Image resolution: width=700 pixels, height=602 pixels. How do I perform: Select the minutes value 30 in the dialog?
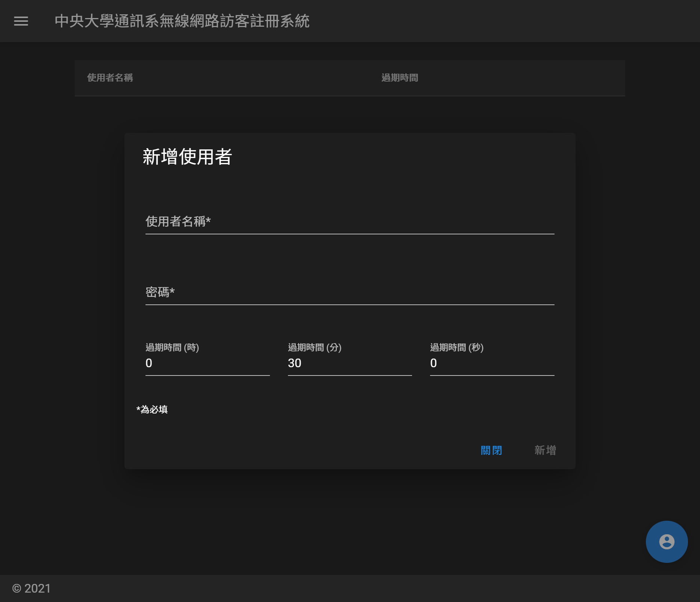[349, 363]
